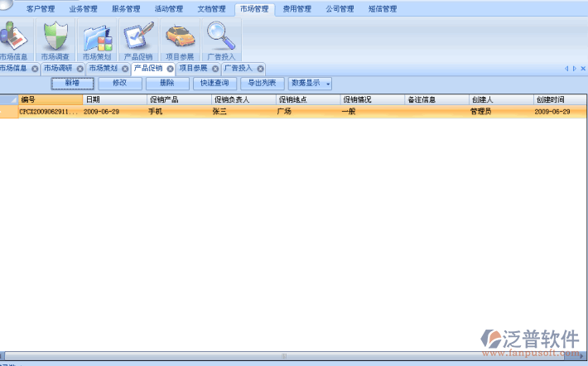Click the 一般 status cell

pyautogui.click(x=373, y=112)
